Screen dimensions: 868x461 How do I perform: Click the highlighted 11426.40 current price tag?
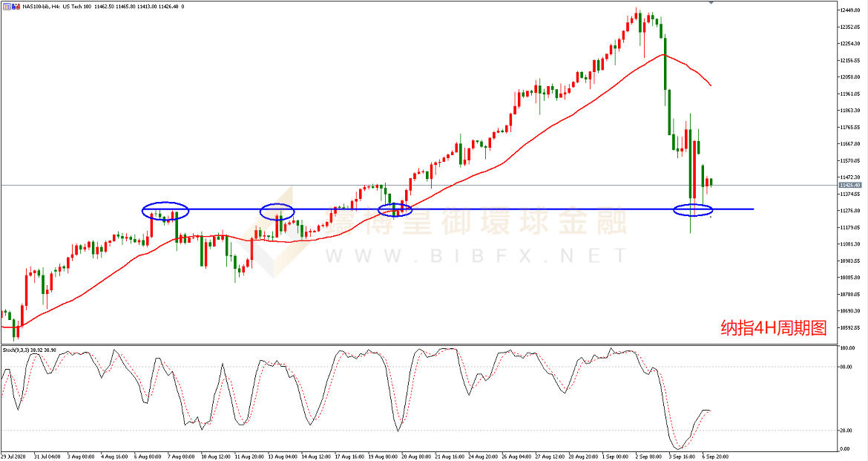(848, 186)
